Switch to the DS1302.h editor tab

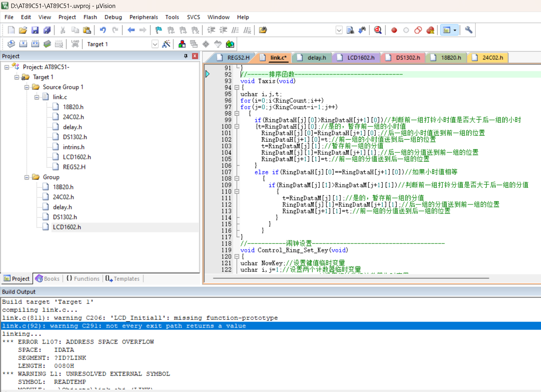click(403, 58)
